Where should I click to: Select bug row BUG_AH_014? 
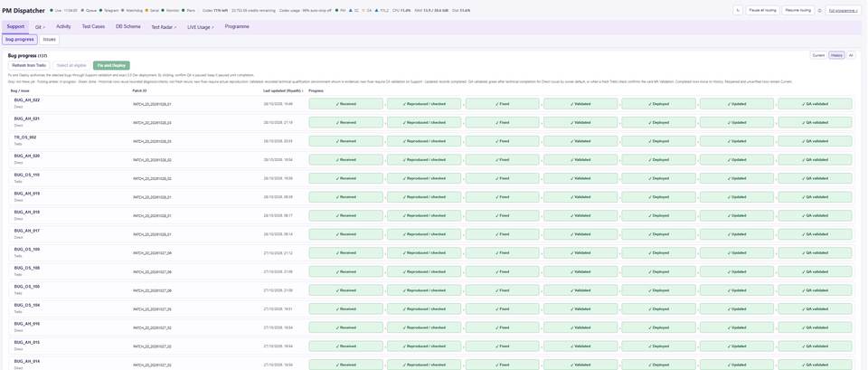pyautogui.click(x=433, y=364)
